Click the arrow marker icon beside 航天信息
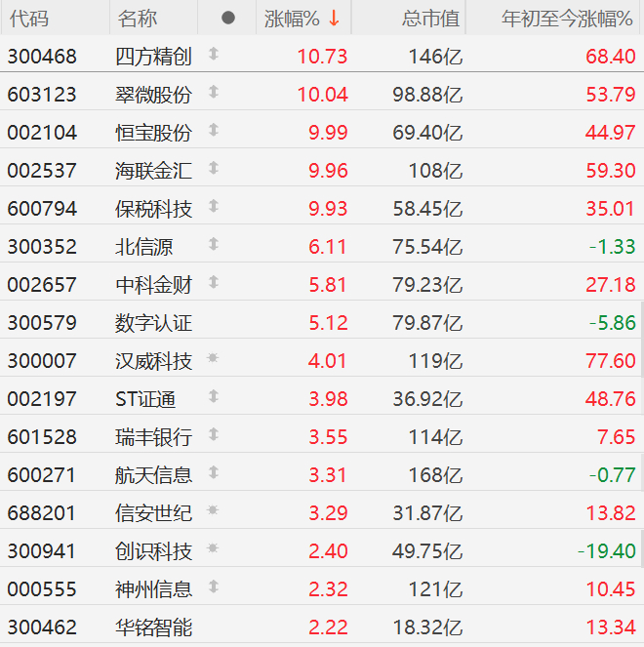The width and height of the screenshot is (644, 647). click(x=214, y=472)
